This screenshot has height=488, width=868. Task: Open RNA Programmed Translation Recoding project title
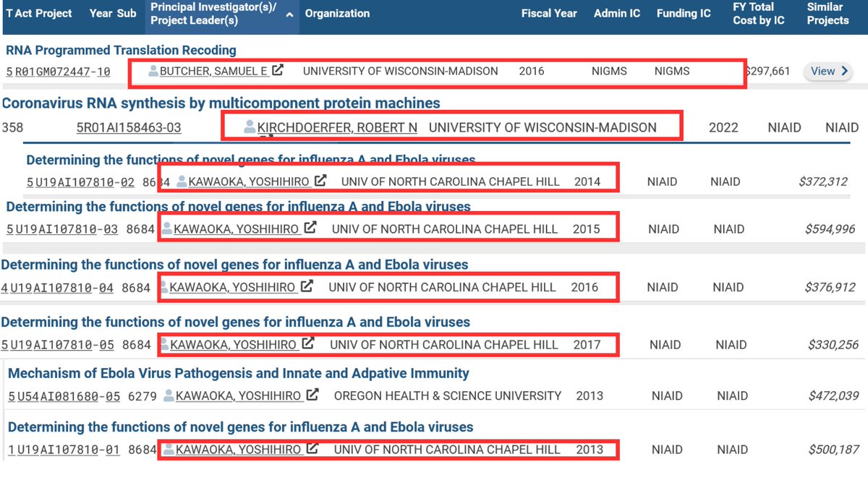(x=121, y=50)
